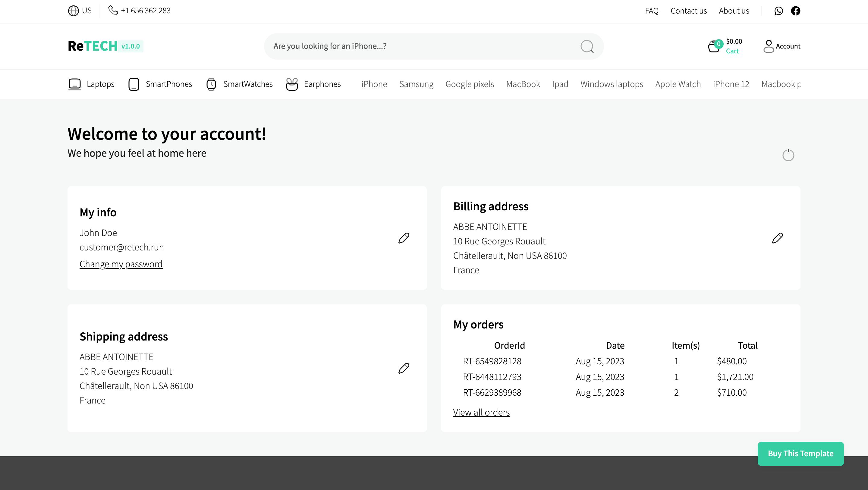868x490 pixels.
Task: Click Change my password link
Action: (x=121, y=264)
